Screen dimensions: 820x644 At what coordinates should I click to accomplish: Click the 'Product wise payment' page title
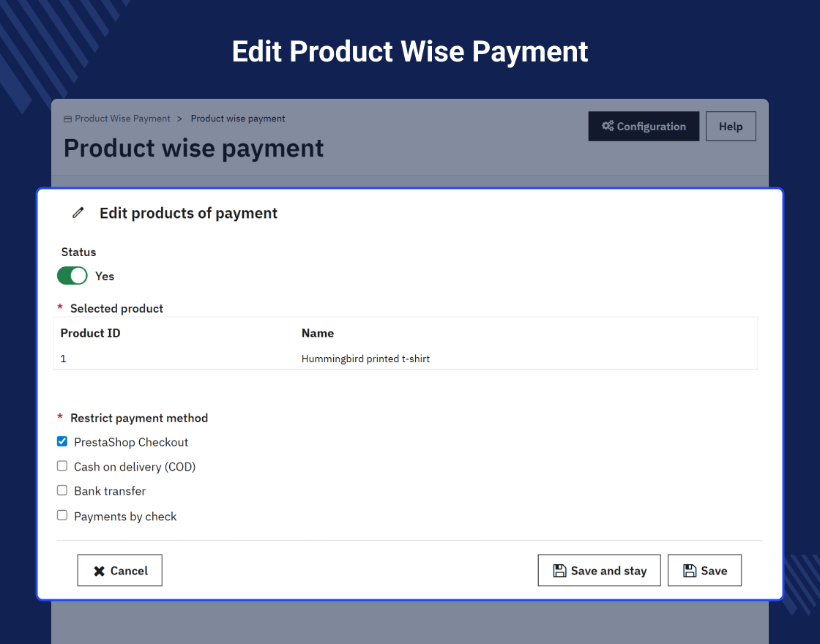[193, 149]
